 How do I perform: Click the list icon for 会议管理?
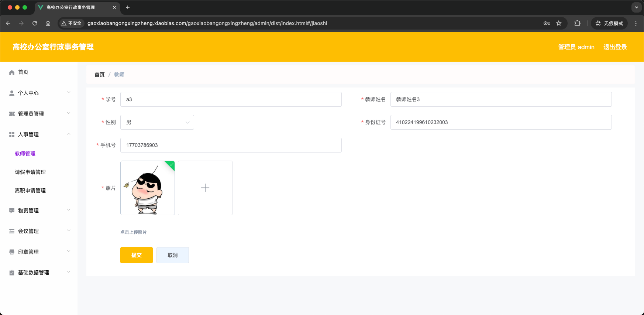tap(12, 231)
